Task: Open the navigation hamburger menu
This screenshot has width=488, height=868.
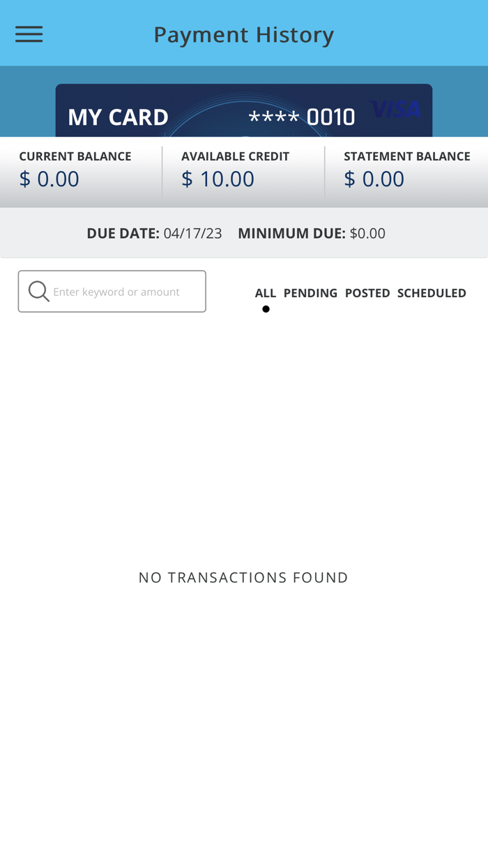Action: pyautogui.click(x=29, y=33)
